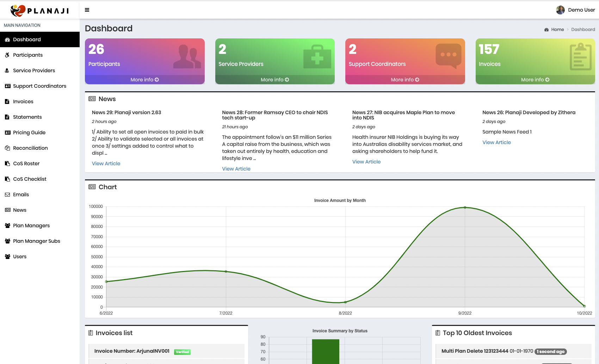Click the Pricing Guide icon
Screen dimensions: 599x364
click(7, 132)
